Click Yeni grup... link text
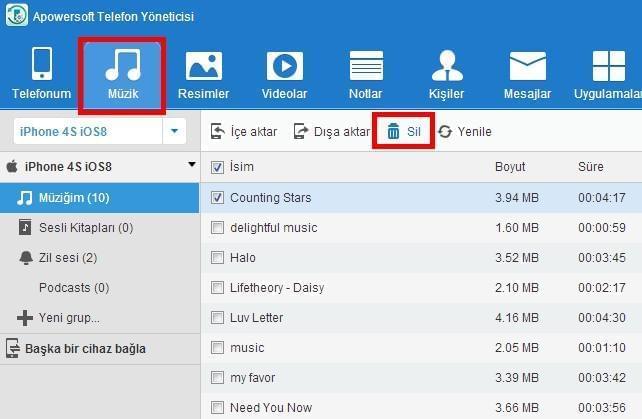The width and height of the screenshot is (642, 419). [x=69, y=318]
